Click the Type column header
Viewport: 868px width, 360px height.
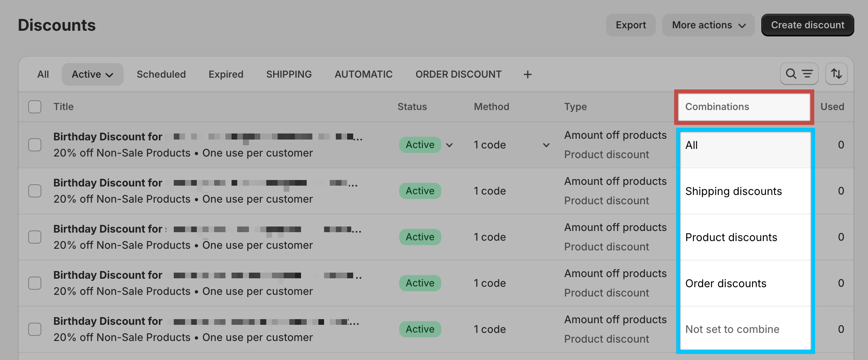(575, 107)
